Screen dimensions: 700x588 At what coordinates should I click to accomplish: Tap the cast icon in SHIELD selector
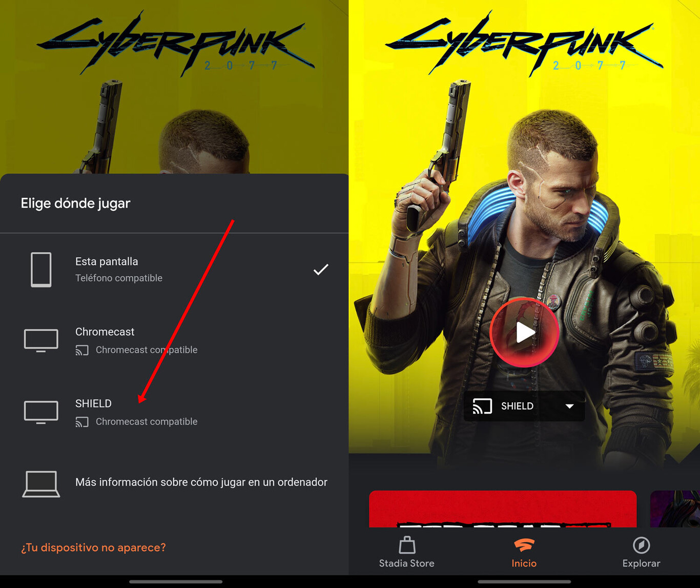[x=482, y=406]
